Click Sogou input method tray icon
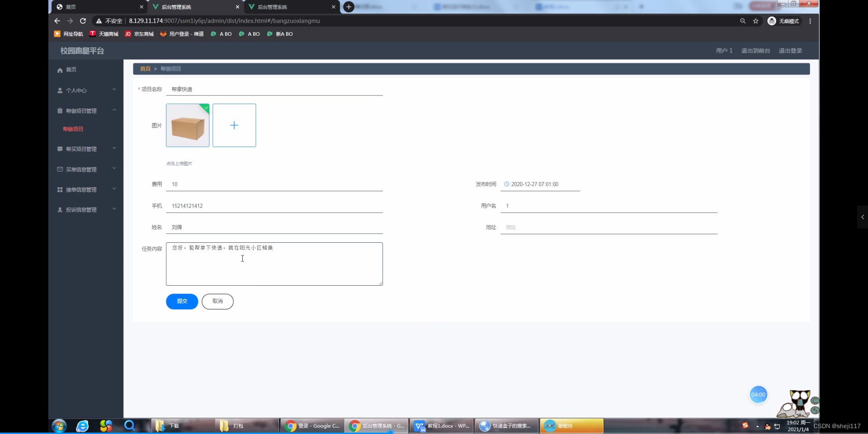This screenshot has width=868, height=434. point(745,425)
